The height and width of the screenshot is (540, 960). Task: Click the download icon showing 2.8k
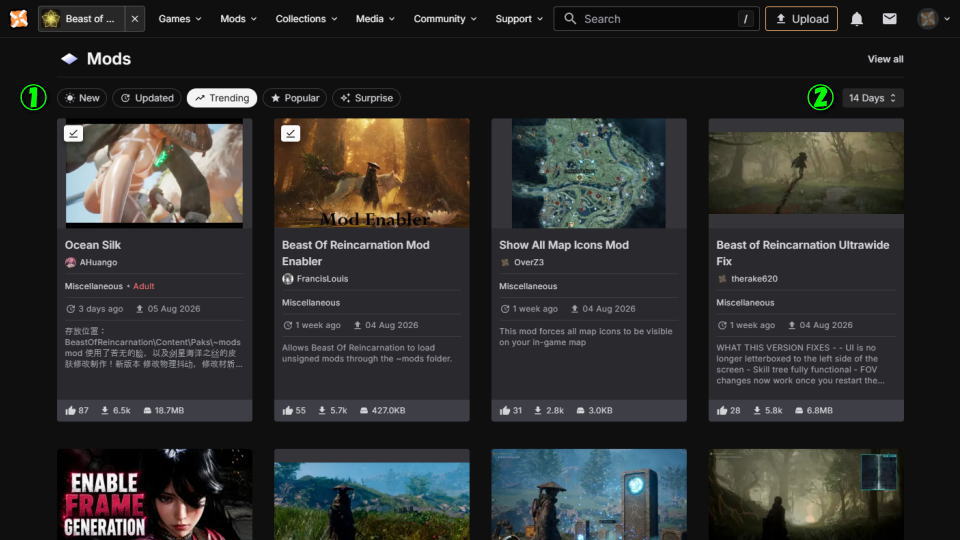[x=538, y=410]
